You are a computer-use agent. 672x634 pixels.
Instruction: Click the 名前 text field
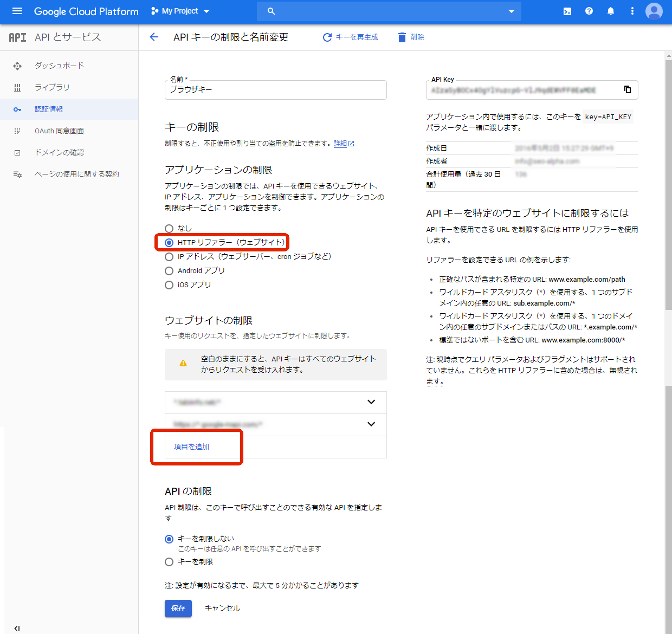275,90
